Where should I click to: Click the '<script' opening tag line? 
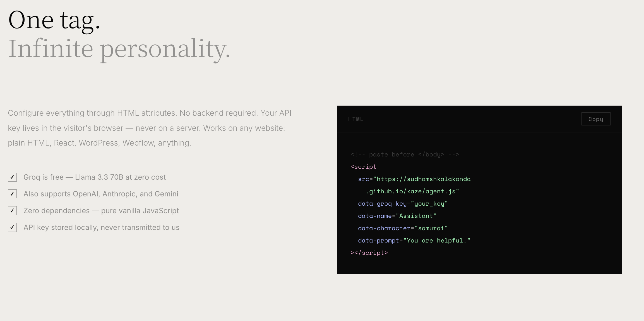pos(364,167)
